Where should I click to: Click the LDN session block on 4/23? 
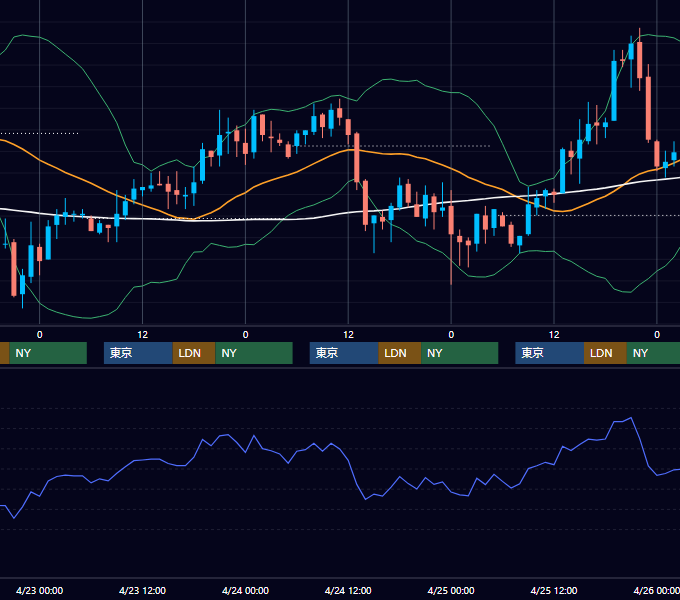pos(194,353)
